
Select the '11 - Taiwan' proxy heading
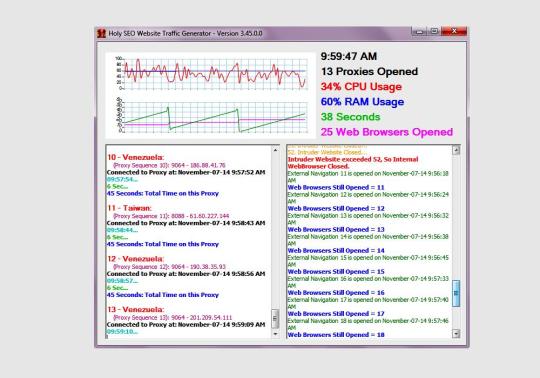point(129,208)
